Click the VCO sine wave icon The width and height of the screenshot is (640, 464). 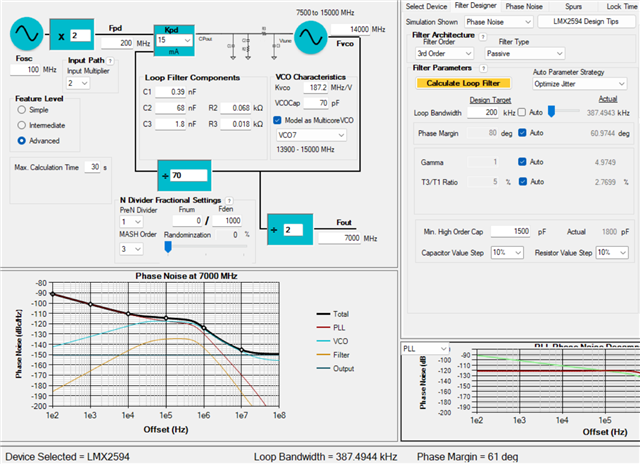point(311,38)
